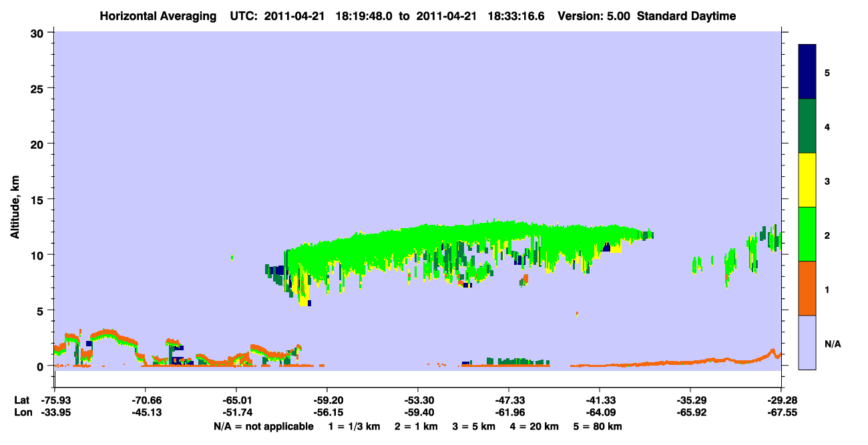The height and width of the screenshot is (445, 868).
Task: Click the '5 = 80 km' legend text
Action: (x=598, y=426)
